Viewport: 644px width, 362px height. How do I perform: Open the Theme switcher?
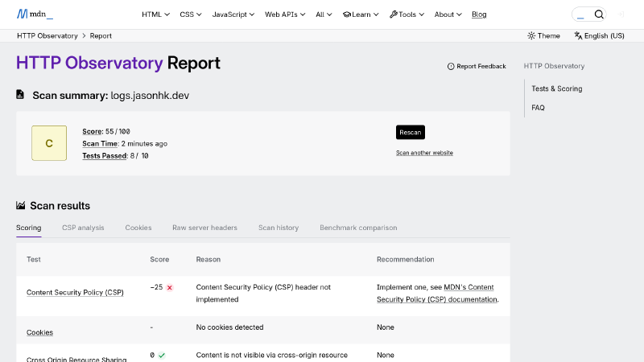pyautogui.click(x=543, y=35)
